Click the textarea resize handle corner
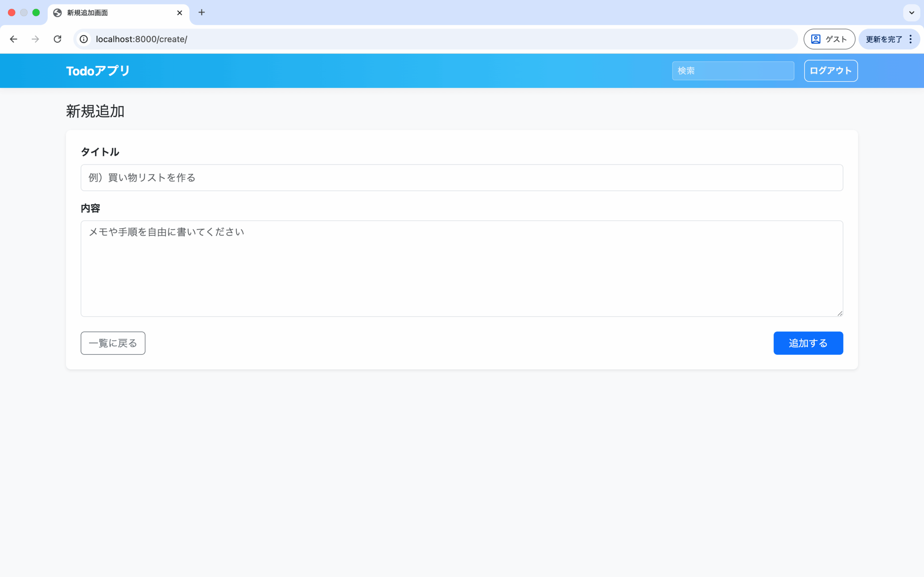This screenshot has height=577, width=924. (x=840, y=313)
